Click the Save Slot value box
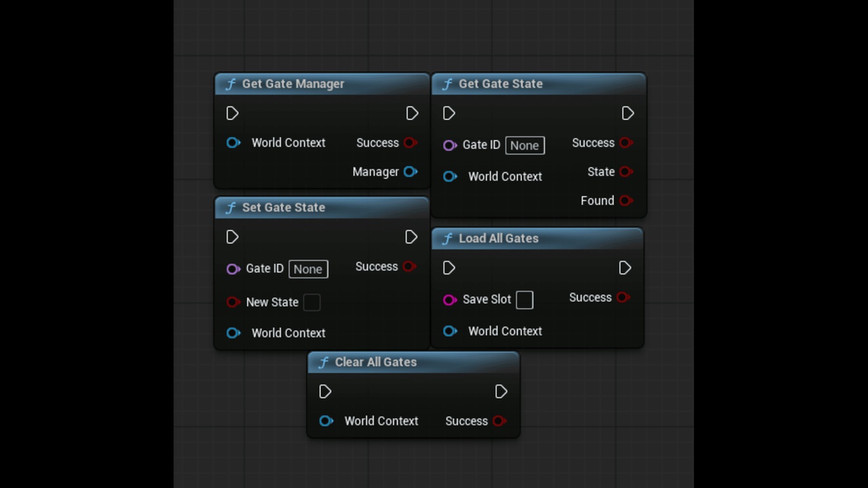Screen dimensions: 868x488 [x=525, y=300]
